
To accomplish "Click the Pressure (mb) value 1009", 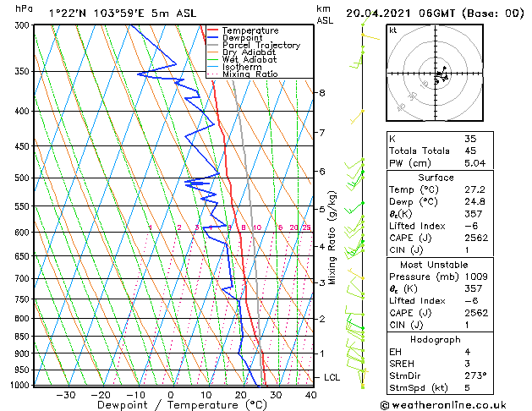I will 476,277.
